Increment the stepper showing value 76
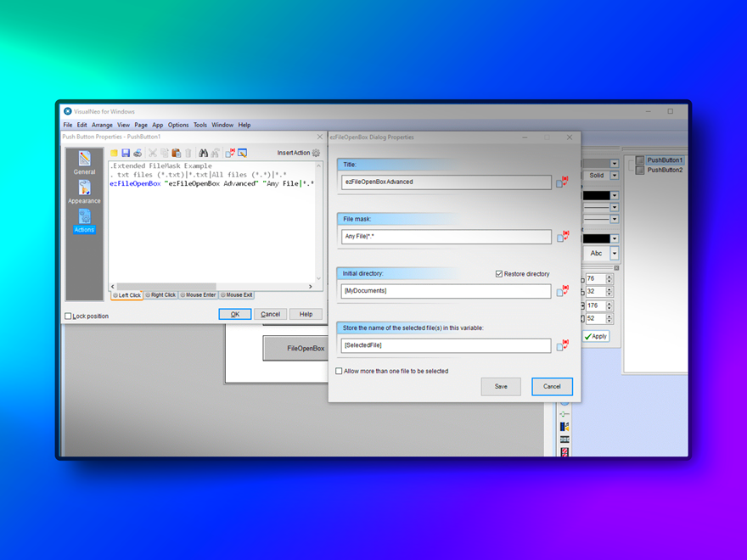 tap(609, 276)
